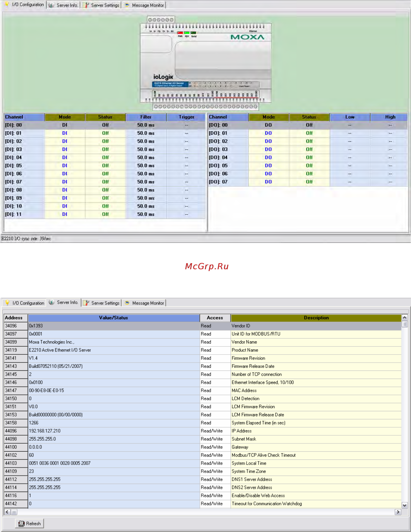Click LCM Detection description
The image size is (411, 532).
pyautogui.click(x=246, y=398)
